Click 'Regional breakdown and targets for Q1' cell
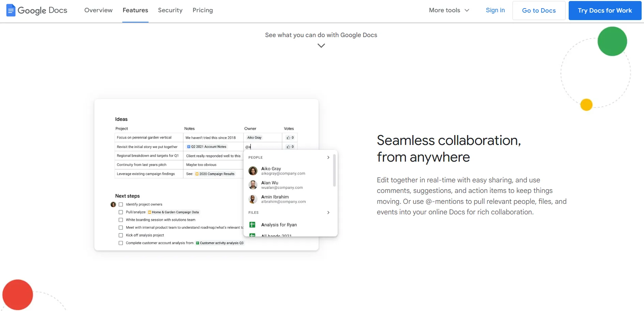The height and width of the screenshot is (311, 644). point(149,156)
